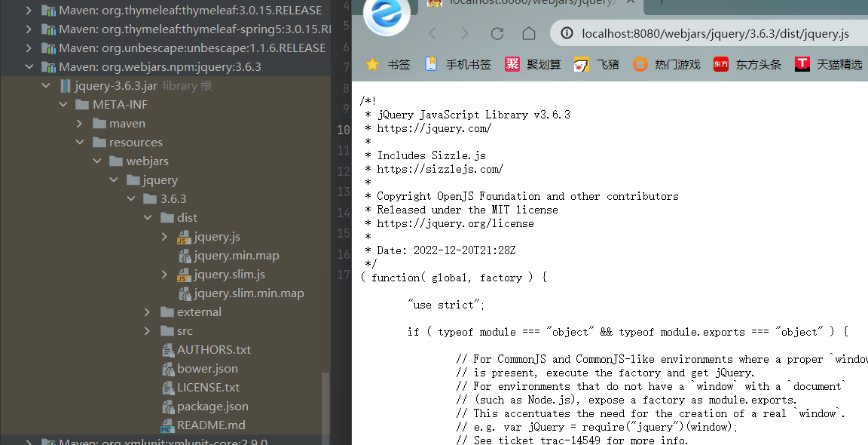
Task: Open 东方头条 bookmark
Action: point(747,65)
